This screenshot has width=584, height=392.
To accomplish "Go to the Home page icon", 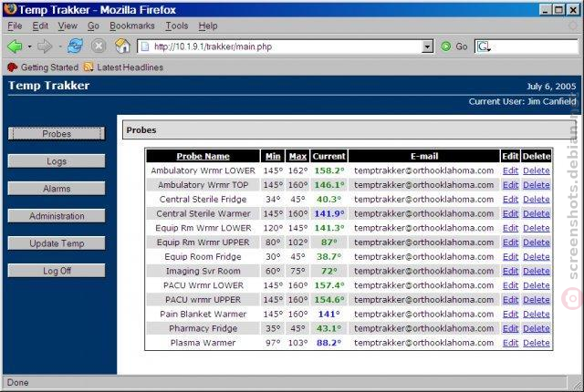I will click(122, 46).
